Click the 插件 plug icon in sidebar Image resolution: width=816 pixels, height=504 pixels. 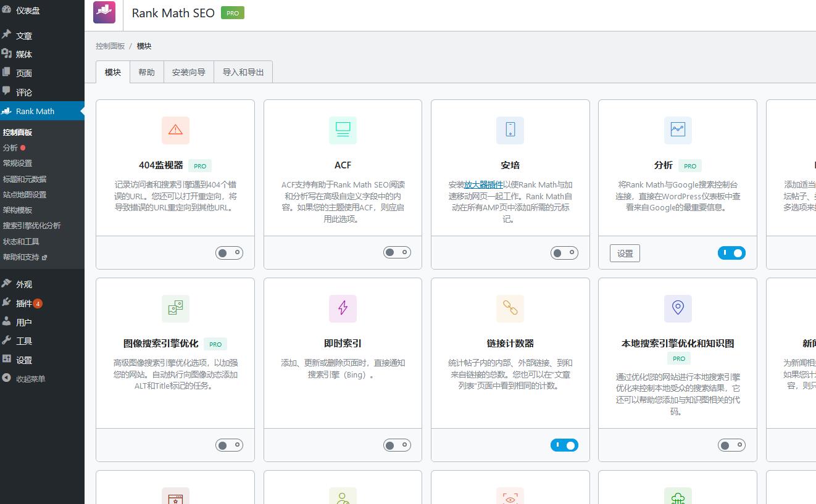pos(6,303)
